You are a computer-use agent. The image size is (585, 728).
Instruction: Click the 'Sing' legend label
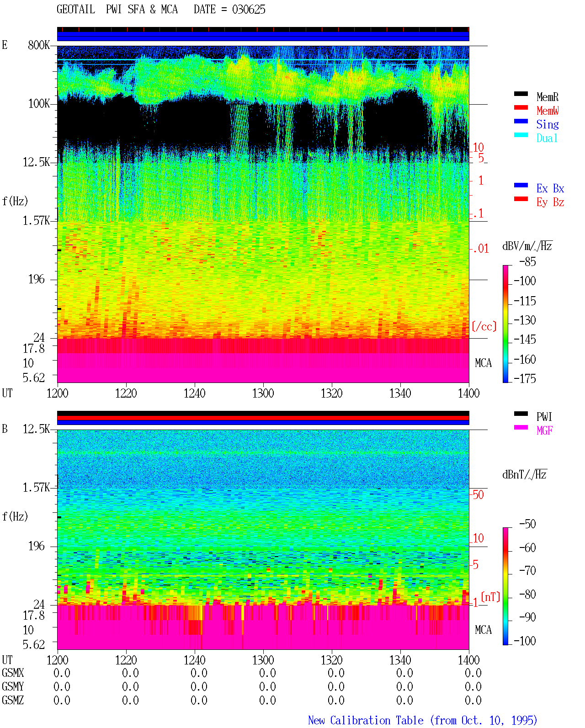548,124
